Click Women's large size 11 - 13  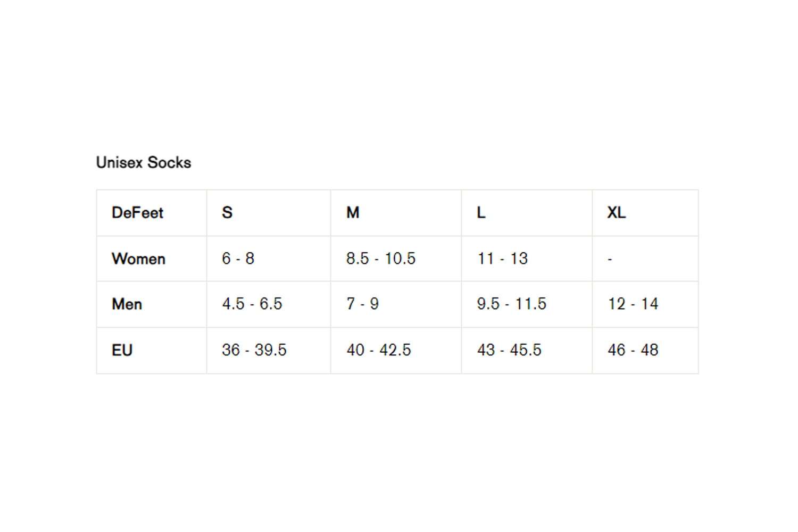502,259
